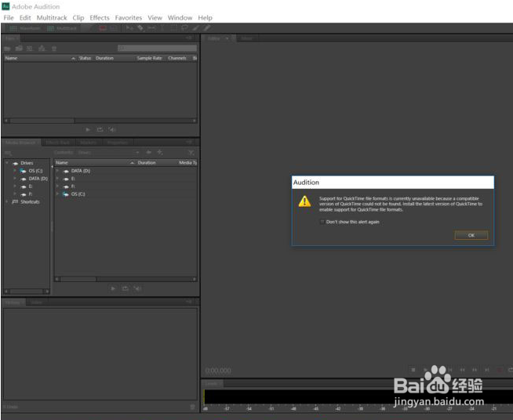Toggle Loop Playback in Media Browser
This screenshot has height=420, width=513.
tap(125, 288)
